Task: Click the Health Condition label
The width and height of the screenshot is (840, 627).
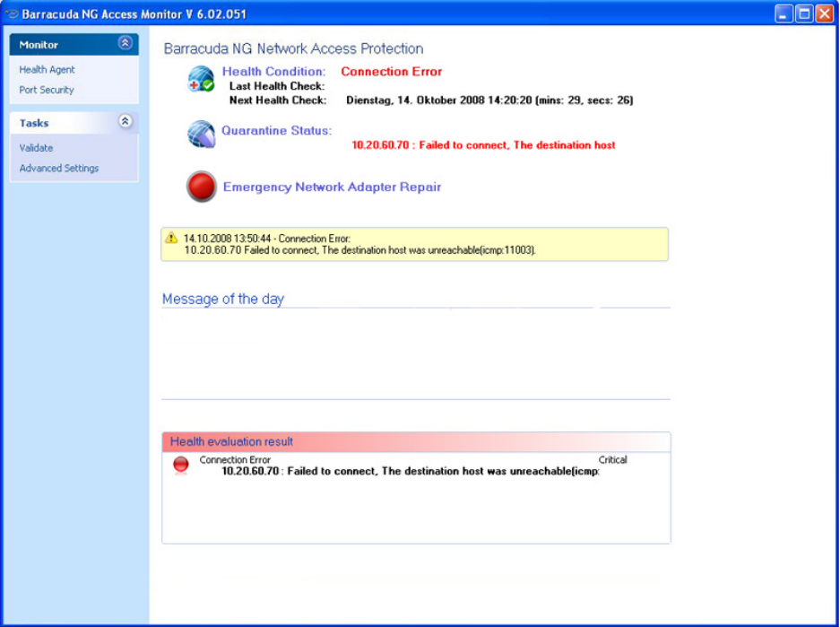Action: (273, 71)
